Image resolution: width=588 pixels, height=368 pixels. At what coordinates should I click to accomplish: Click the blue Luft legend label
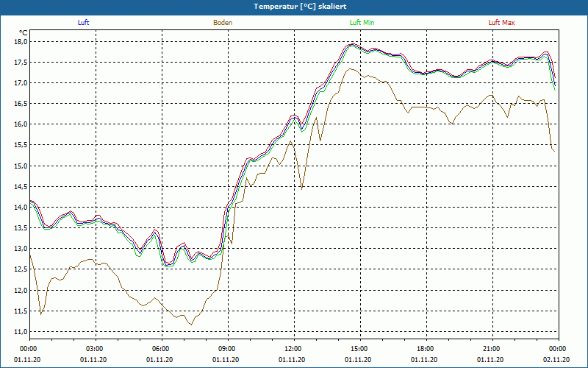83,23
